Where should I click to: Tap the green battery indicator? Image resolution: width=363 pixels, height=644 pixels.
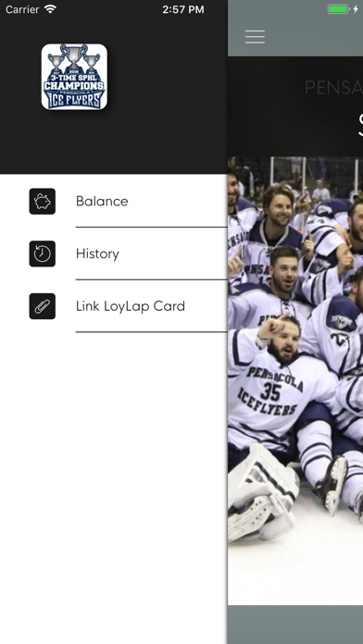click(x=338, y=9)
